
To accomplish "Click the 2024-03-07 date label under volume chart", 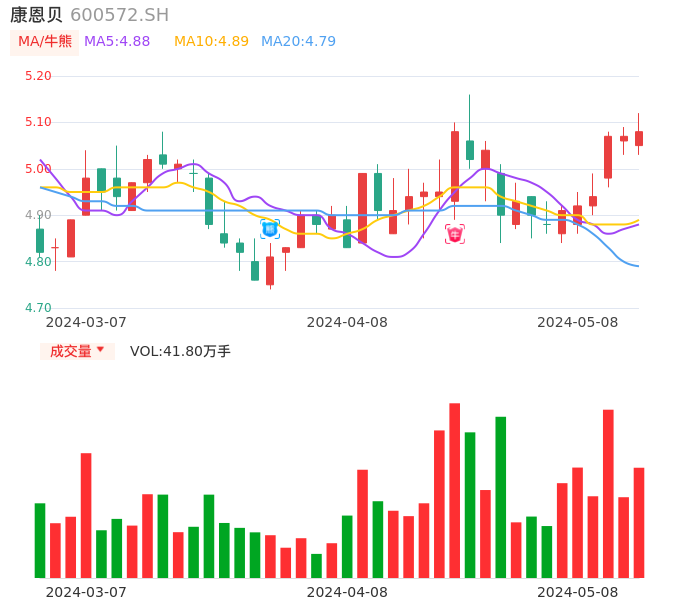I will click(x=86, y=592).
